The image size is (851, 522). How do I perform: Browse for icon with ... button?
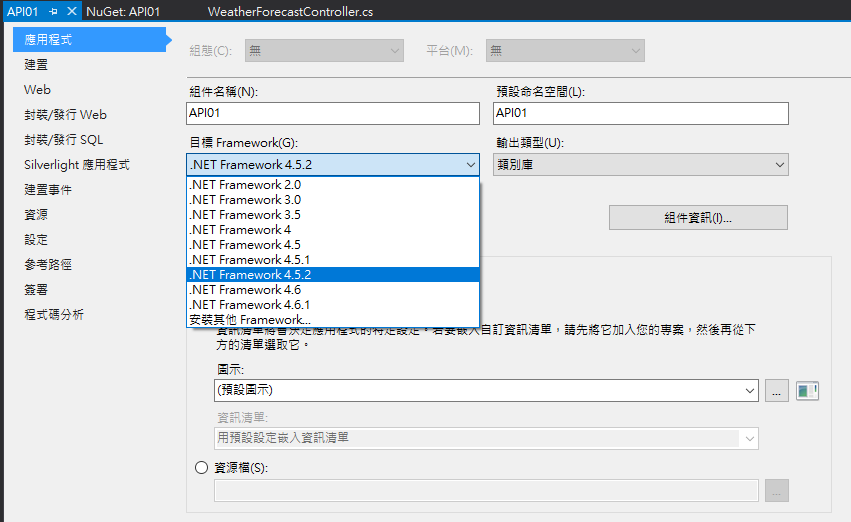(777, 391)
